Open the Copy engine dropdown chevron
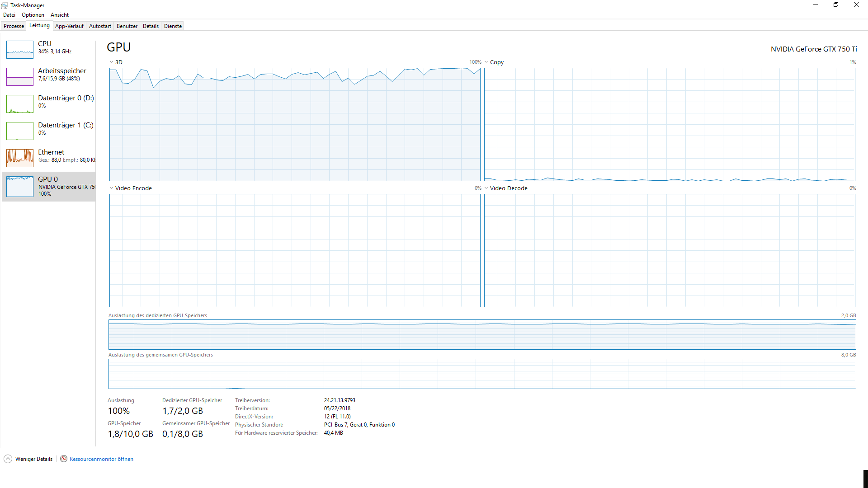This screenshot has width=868, height=488. 486,62
